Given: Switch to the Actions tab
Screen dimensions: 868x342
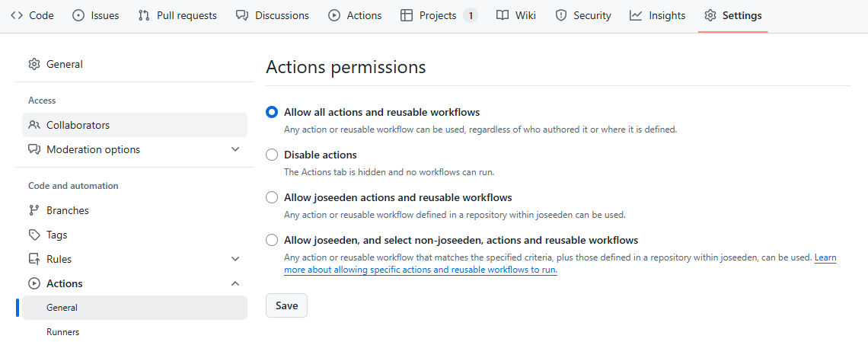Looking at the screenshot, I should tap(355, 15).
